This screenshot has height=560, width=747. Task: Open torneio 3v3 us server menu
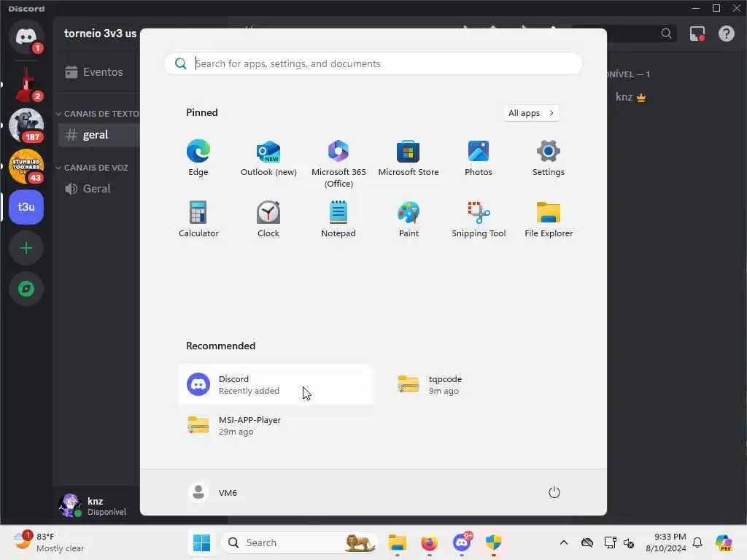click(101, 34)
